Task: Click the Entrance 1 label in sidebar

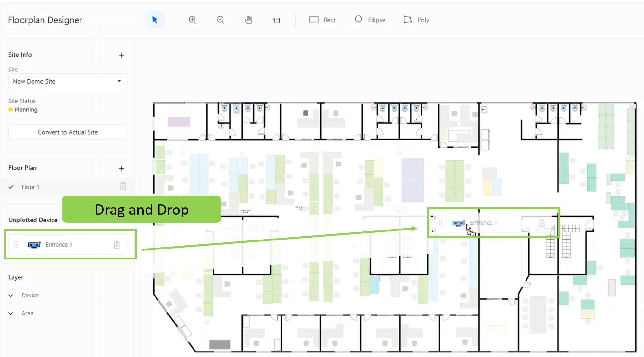Action: point(59,245)
